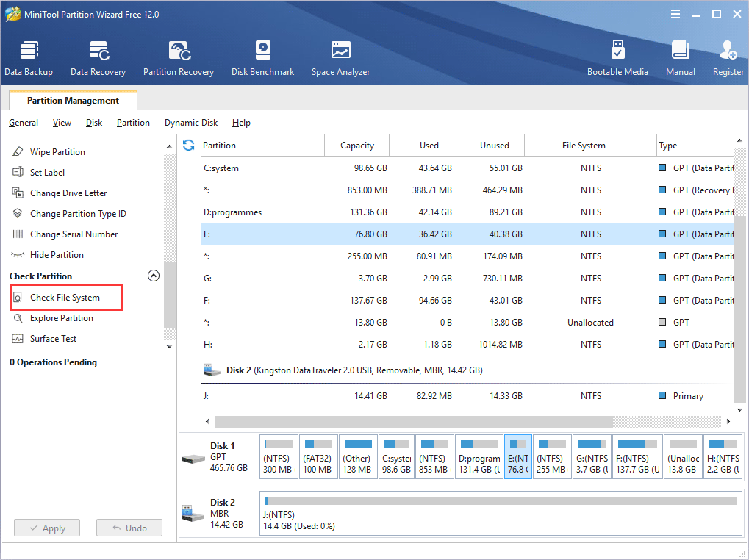
Task: Click the Undo button
Action: 129,528
